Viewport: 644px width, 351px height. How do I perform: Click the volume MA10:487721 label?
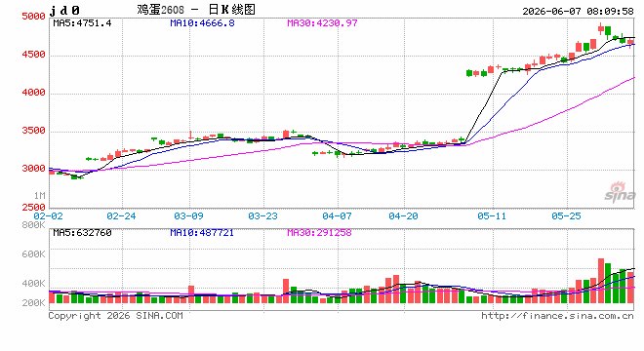[202, 233]
